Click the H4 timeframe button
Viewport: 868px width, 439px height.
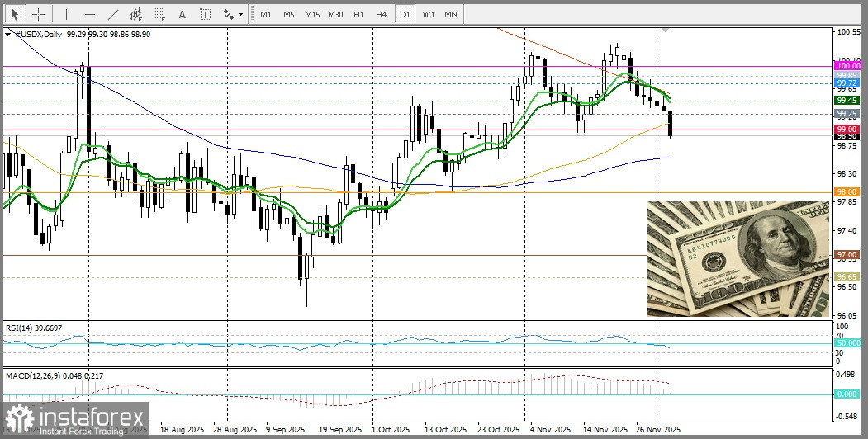click(381, 14)
